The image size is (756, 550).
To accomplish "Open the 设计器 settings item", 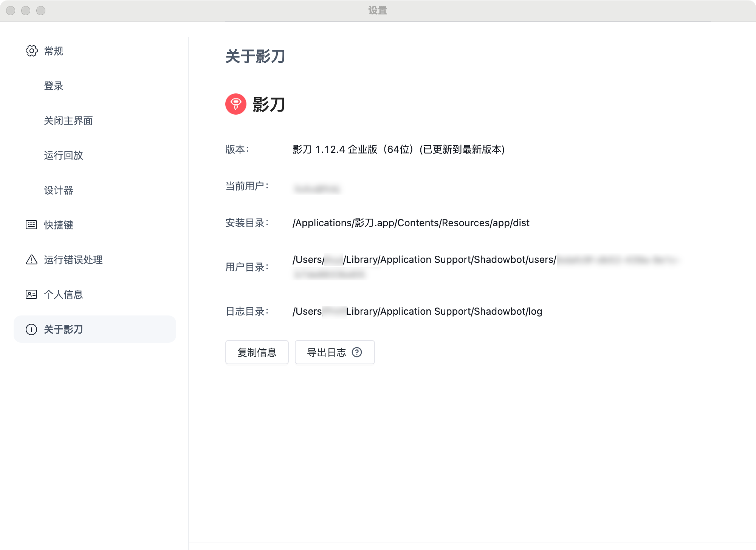I will (x=59, y=190).
